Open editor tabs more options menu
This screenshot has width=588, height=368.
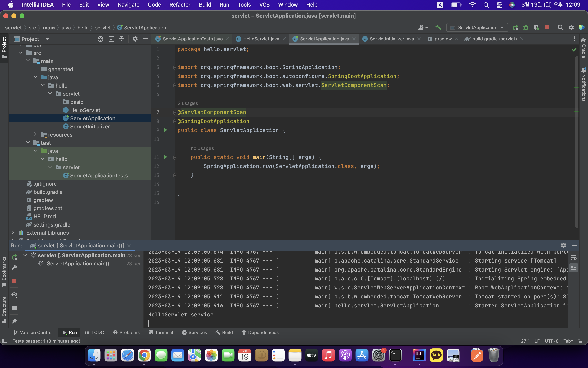click(x=574, y=39)
